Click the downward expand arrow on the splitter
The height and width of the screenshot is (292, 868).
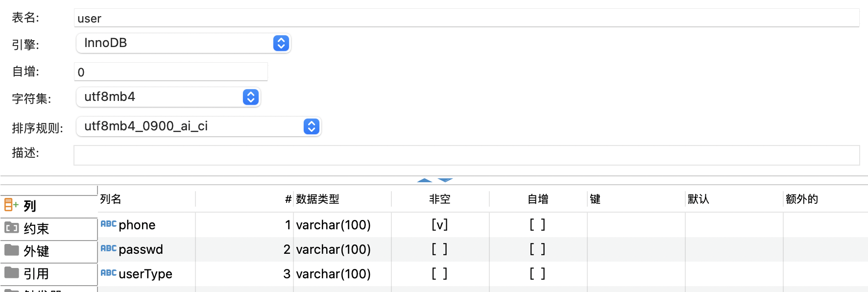[445, 181]
